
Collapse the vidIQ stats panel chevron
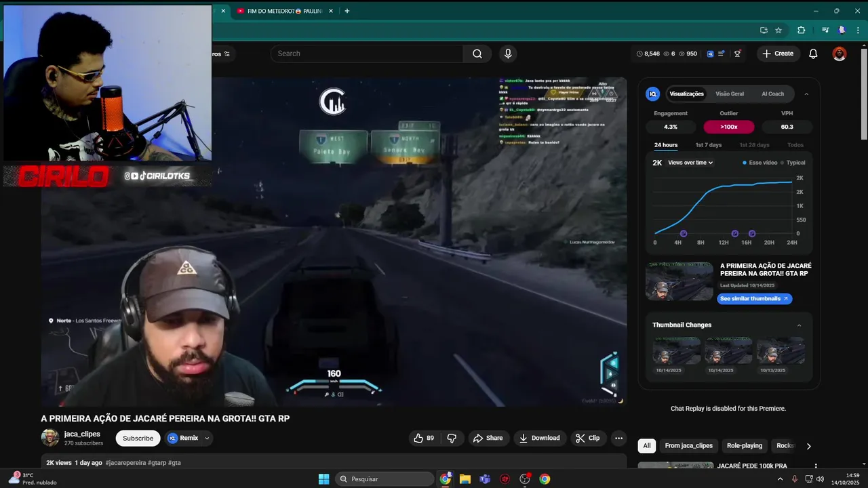coord(806,94)
